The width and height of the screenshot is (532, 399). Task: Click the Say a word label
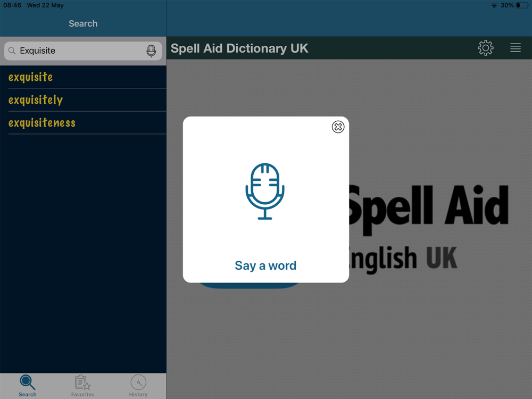point(265,265)
